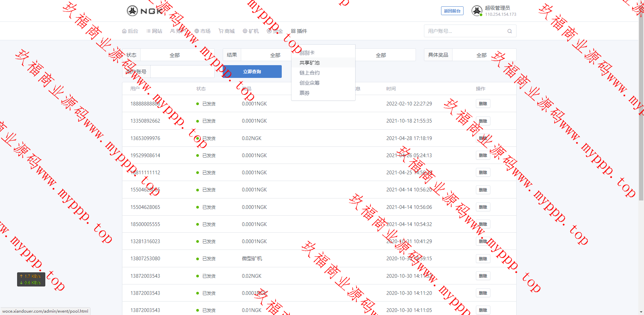Delete the row dated 2021-04-14 10:56:06
644x315 pixels.
[483, 207]
